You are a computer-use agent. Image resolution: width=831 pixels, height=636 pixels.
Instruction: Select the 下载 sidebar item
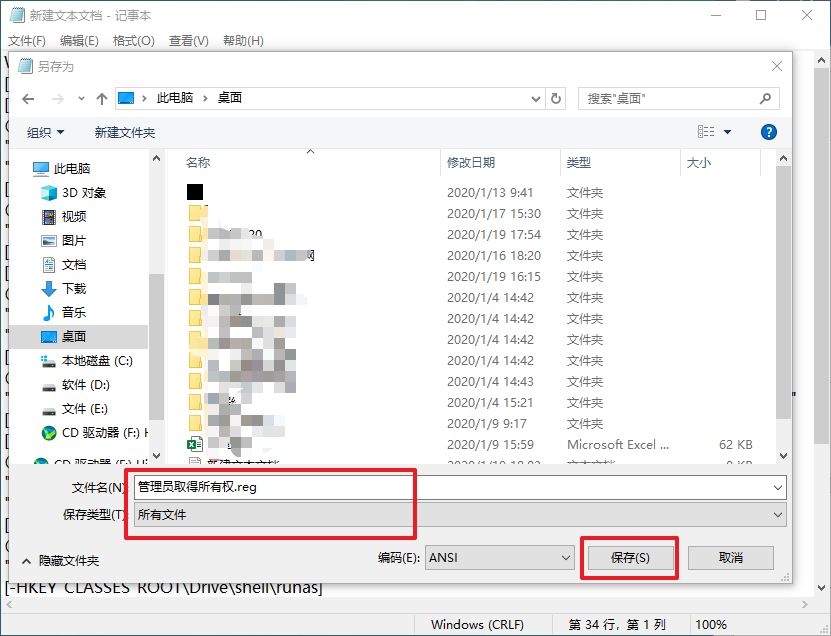73,288
